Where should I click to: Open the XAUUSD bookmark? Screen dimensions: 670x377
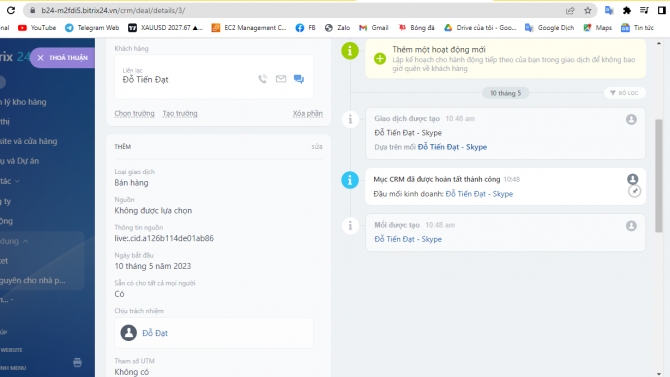165,28
